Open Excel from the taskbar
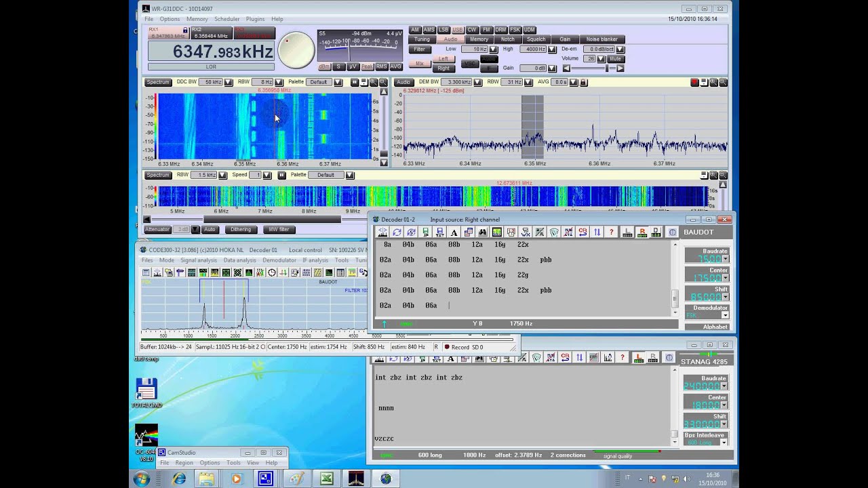Viewport: 868px width, 488px height. click(327, 479)
